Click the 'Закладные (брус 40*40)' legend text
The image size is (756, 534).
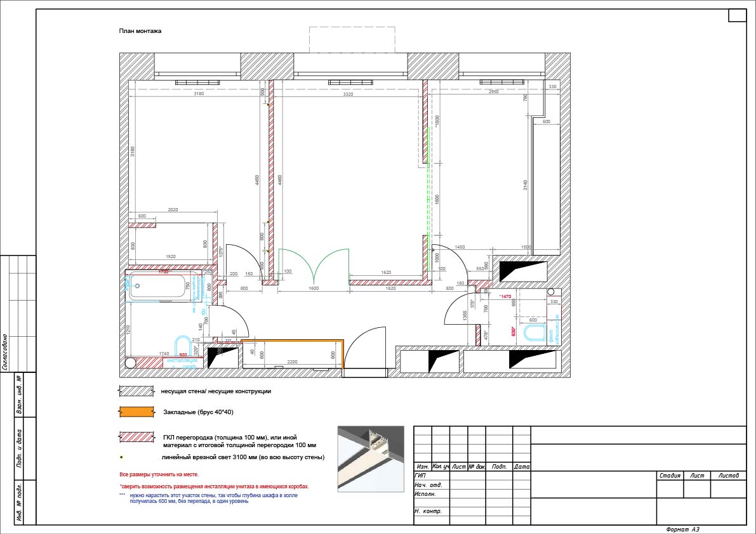pyautogui.click(x=198, y=412)
